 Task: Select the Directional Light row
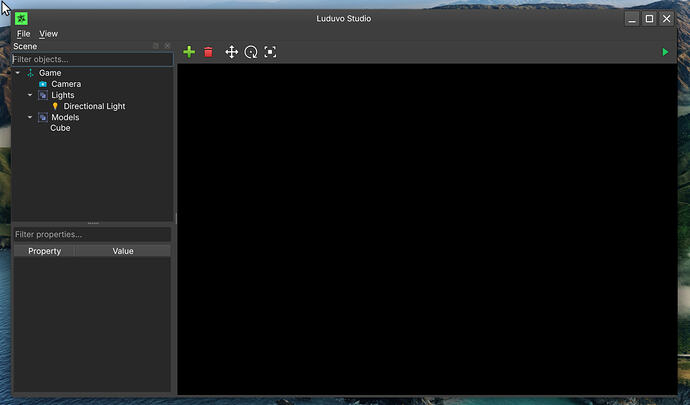pyautogui.click(x=92, y=106)
